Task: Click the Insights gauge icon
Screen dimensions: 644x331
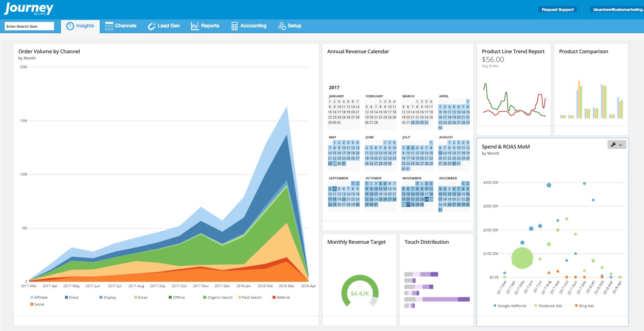Action: 70,26
